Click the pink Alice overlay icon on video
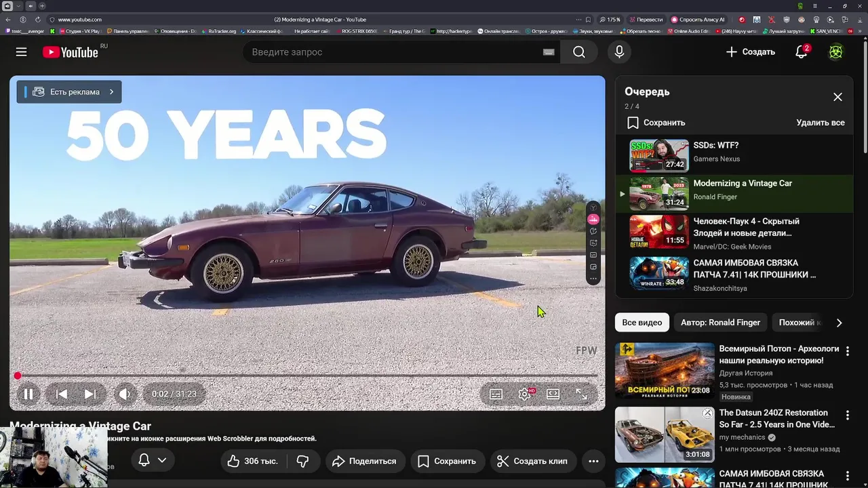 click(x=593, y=219)
